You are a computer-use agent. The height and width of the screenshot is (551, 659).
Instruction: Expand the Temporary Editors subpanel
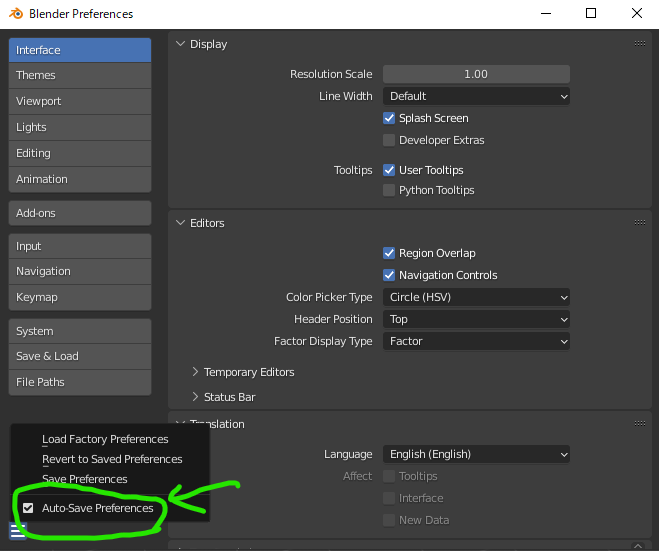[x=195, y=372]
